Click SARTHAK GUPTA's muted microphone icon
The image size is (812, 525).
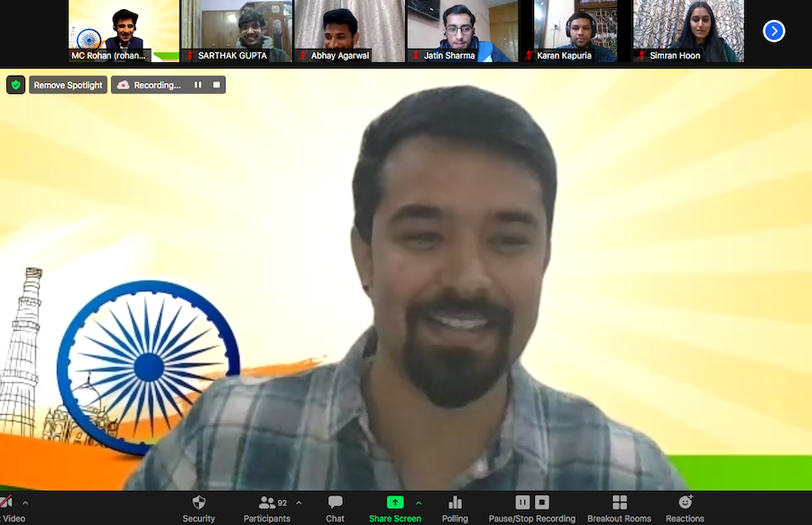pos(190,55)
